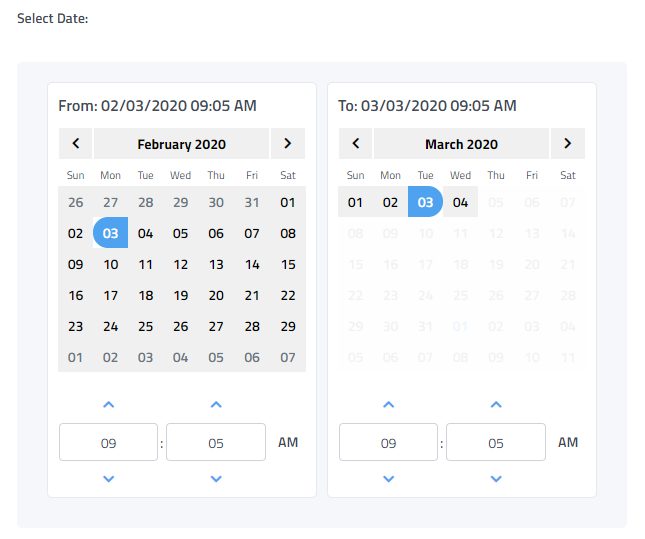Select highlighted March 03 in To calendar
The image size is (645, 539).
(x=425, y=203)
